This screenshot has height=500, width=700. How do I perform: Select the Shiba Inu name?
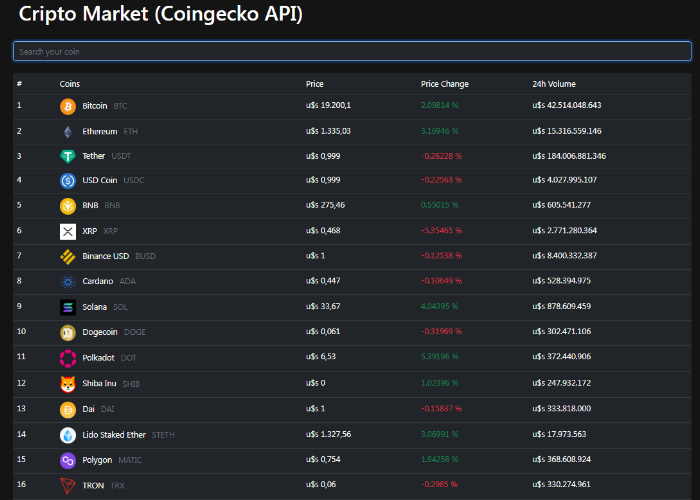[x=99, y=383]
